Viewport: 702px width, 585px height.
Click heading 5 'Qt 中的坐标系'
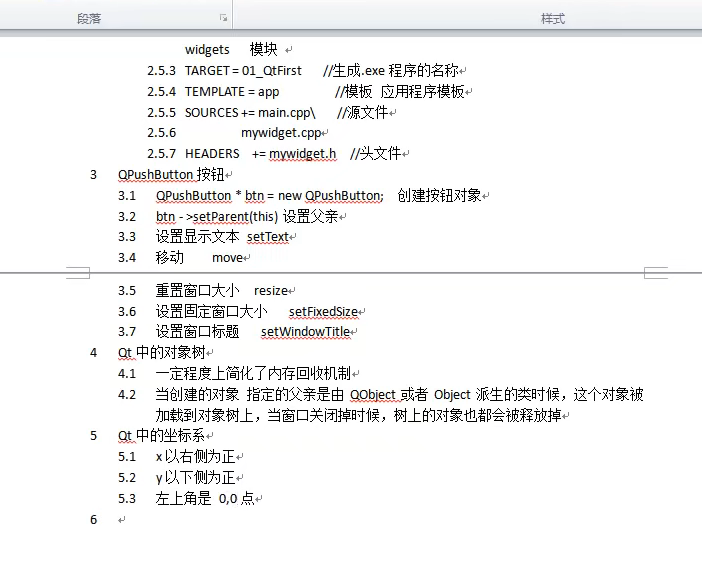pyautogui.click(x=161, y=436)
